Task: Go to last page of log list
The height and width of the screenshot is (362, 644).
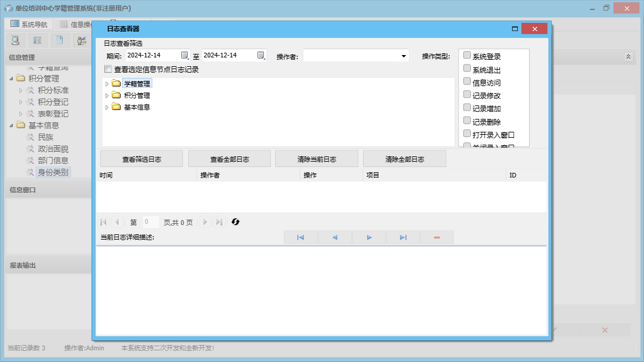Action: (x=219, y=222)
